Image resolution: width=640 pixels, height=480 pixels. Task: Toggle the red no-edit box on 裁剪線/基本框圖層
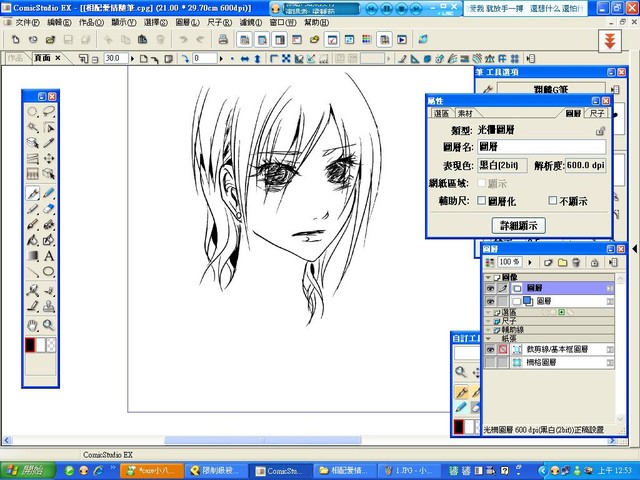tap(503, 349)
